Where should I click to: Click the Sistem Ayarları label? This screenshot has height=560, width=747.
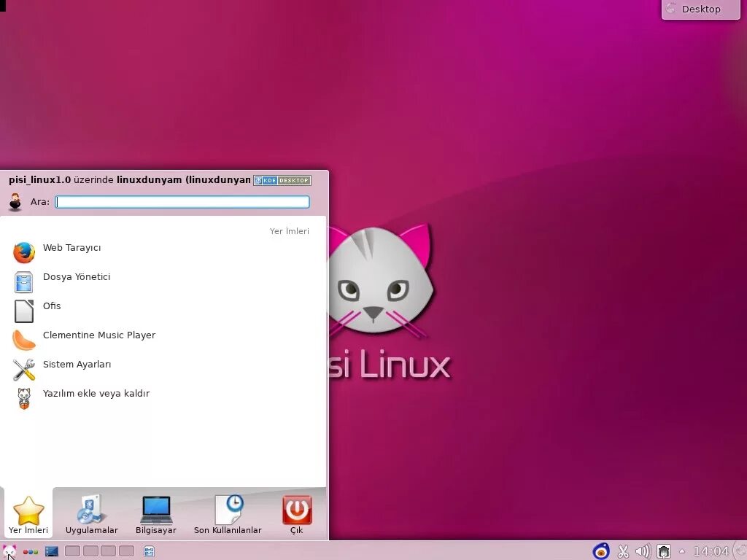tap(77, 365)
